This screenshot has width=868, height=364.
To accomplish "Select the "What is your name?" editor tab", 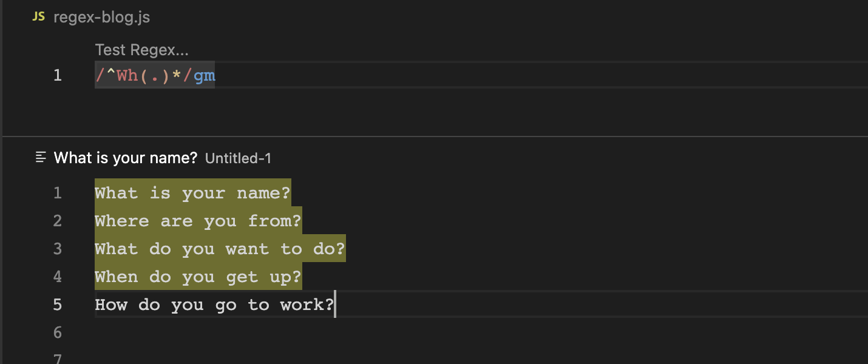I will pos(126,158).
